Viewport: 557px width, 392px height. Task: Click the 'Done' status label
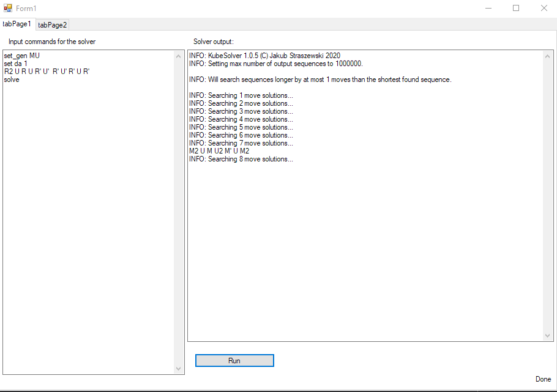coord(543,379)
